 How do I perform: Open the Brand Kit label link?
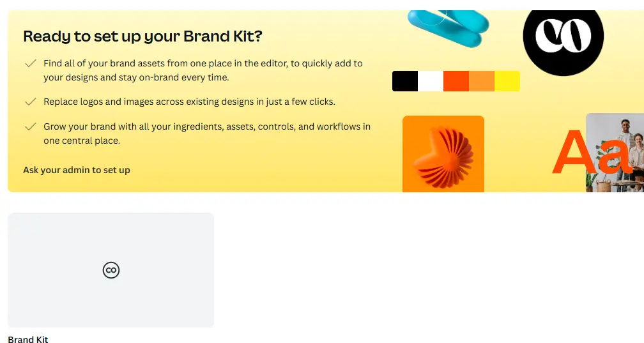pyautogui.click(x=28, y=339)
